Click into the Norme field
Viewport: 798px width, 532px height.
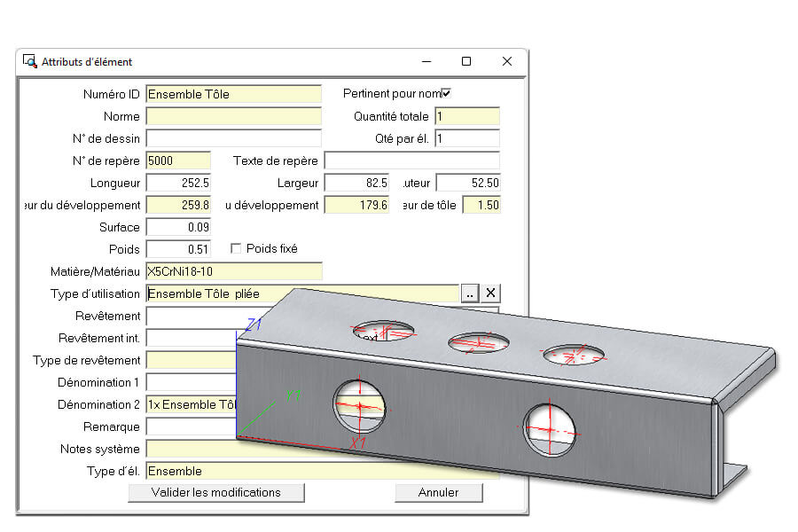[x=233, y=116]
